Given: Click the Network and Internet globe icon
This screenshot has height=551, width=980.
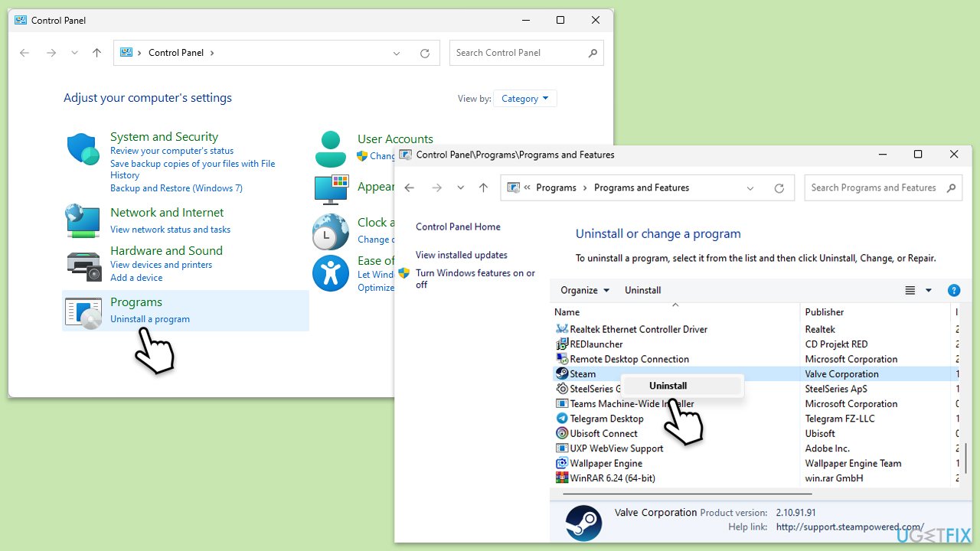Looking at the screenshot, I should 83,220.
